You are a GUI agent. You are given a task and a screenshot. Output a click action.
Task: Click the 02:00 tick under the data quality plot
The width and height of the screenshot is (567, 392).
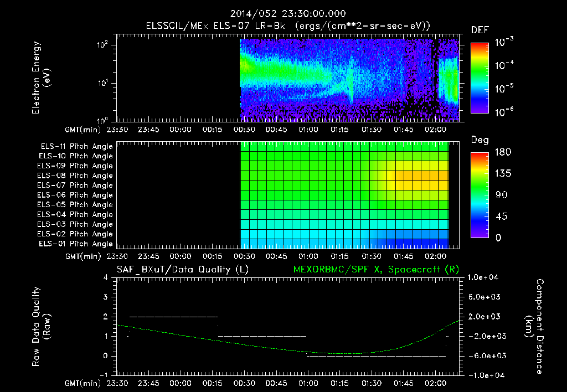pyautogui.click(x=435, y=383)
